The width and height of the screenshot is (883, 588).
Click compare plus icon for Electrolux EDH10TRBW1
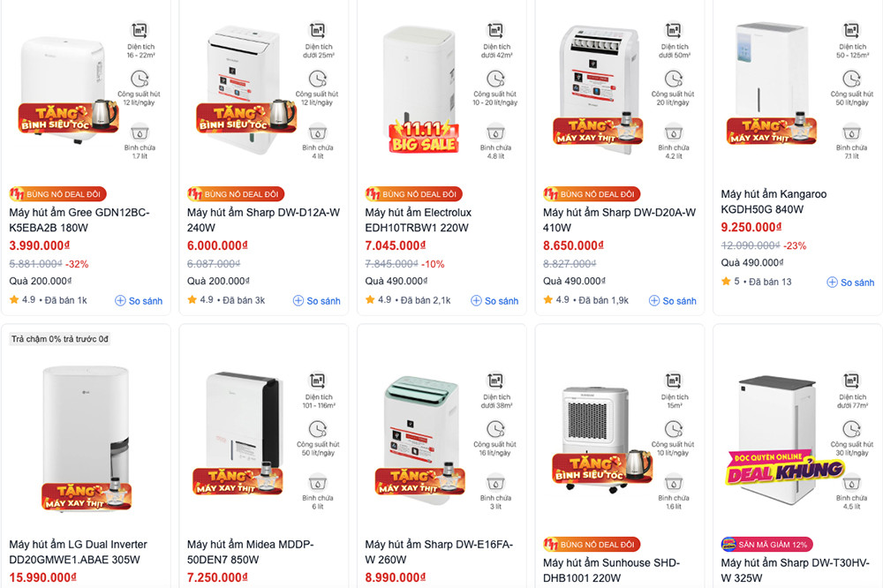point(477,301)
